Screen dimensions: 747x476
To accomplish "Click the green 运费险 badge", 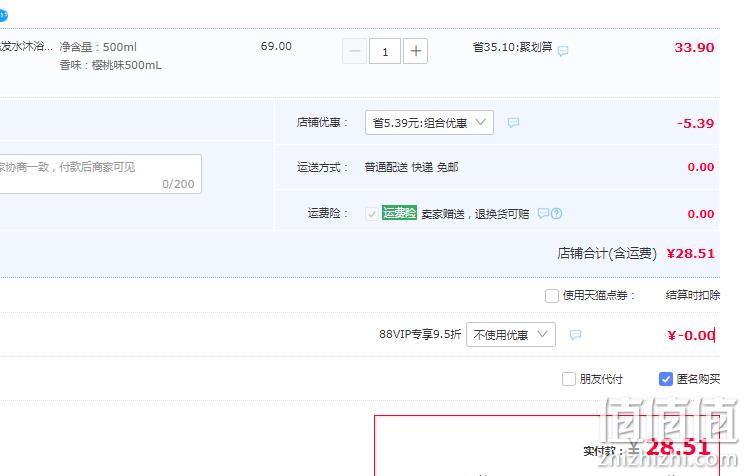I will point(399,213).
